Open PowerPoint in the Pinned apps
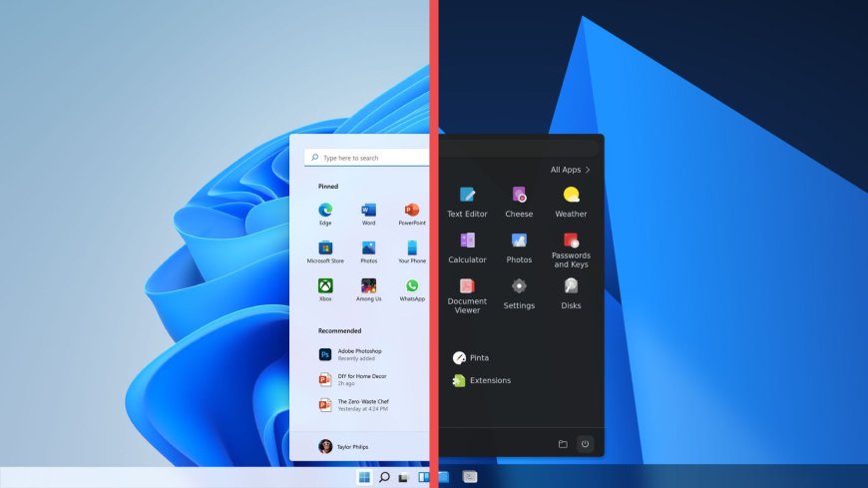This screenshot has width=868, height=488. 412,214
